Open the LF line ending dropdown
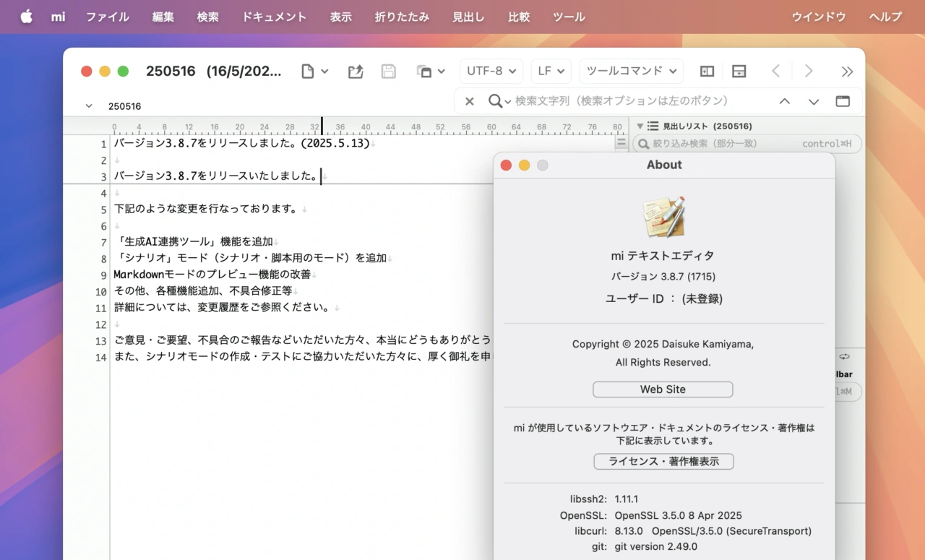 (551, 71)
